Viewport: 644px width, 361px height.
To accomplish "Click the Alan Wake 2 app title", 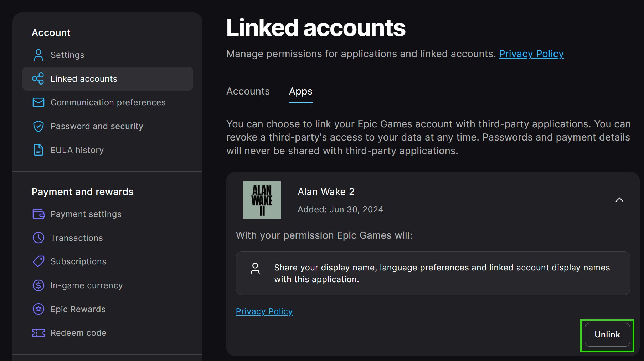I will point(326,192).
